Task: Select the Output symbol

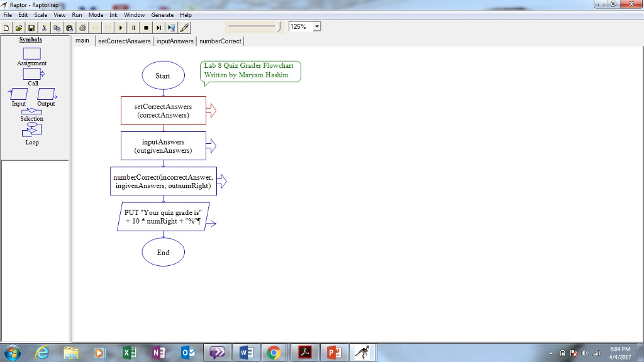Action: pos(45,95)
